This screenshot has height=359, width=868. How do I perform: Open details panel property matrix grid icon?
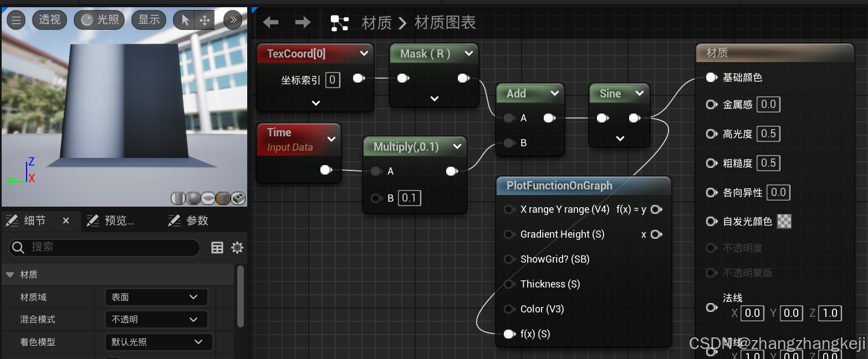217,248
